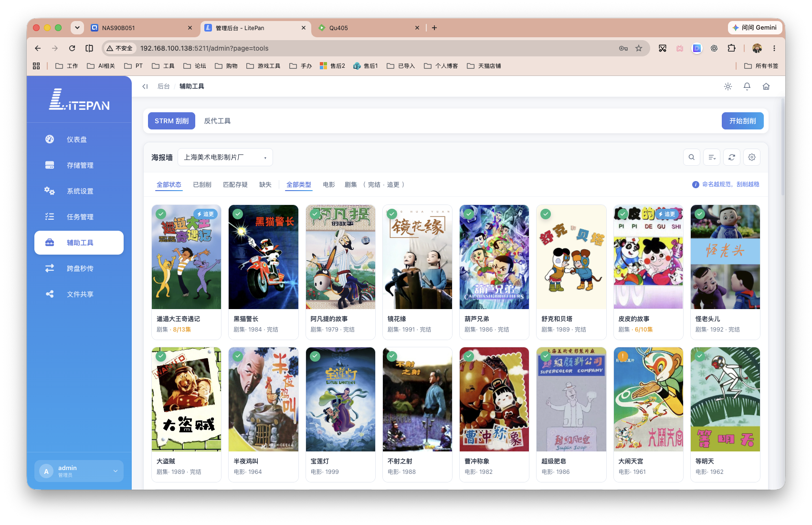Select the 全部类型 filter
This screenshot has height=525, width=812.
click(x=299, y=185)
